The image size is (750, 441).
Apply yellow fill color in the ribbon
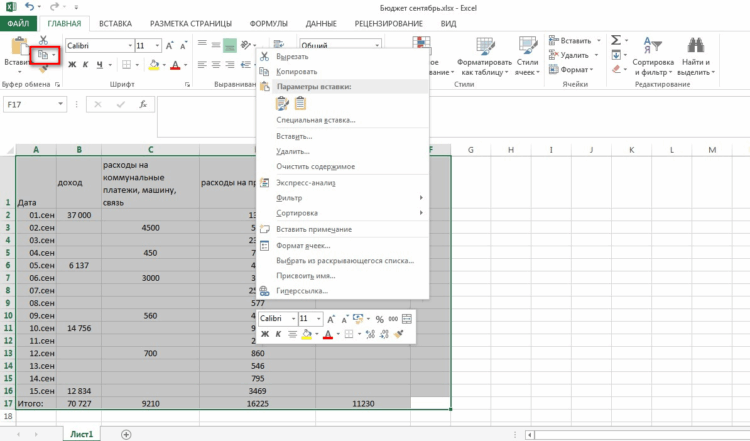click(154, 65)
